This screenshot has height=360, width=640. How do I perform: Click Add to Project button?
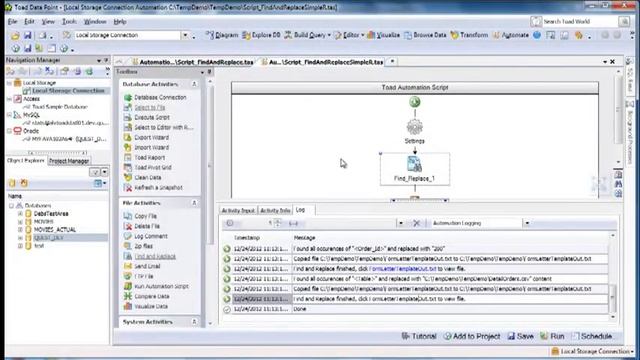click(x=472, y=336)
